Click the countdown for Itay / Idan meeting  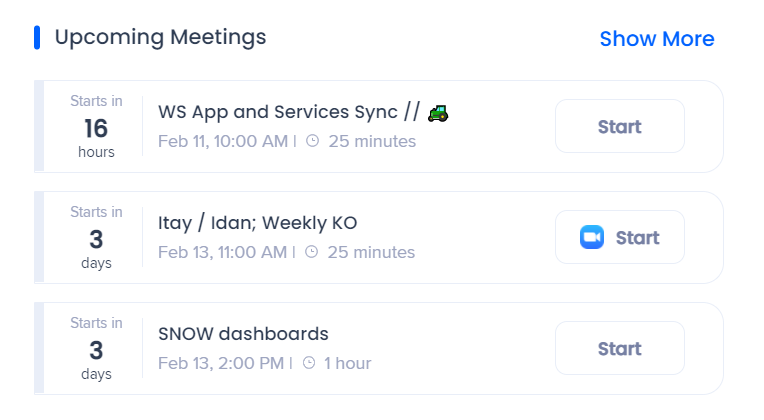click(x=96, y=238)
